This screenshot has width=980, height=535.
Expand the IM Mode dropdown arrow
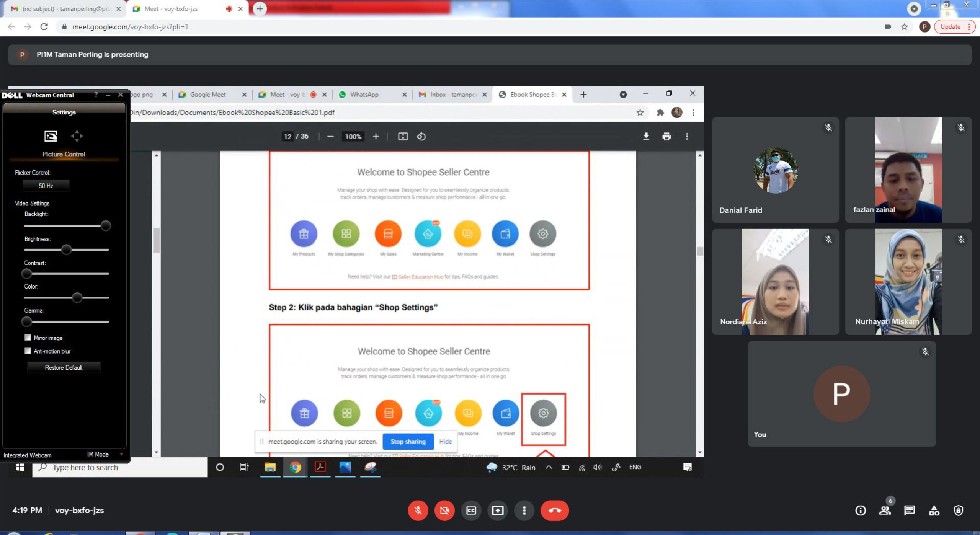coord(121,454)
